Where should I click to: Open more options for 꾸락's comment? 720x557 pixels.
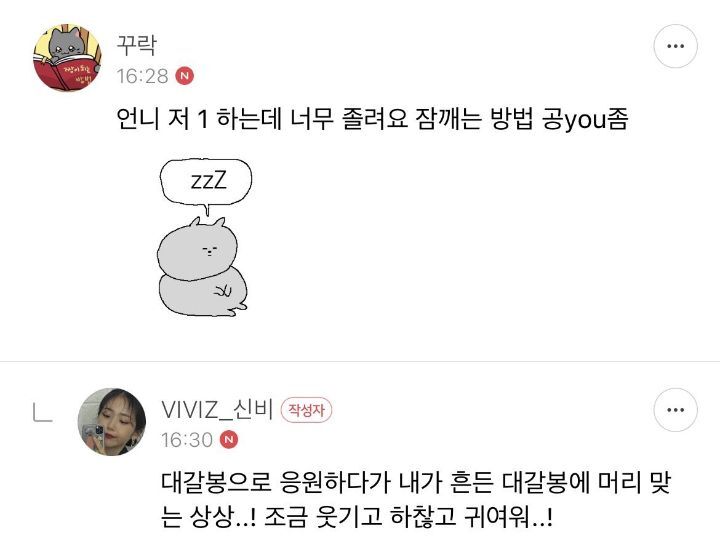click(675, 46)
